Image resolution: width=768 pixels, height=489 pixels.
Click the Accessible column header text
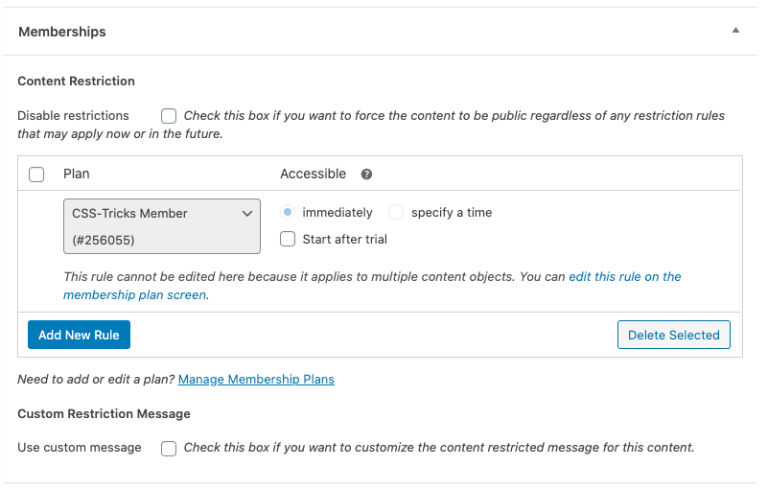(313, 174)
